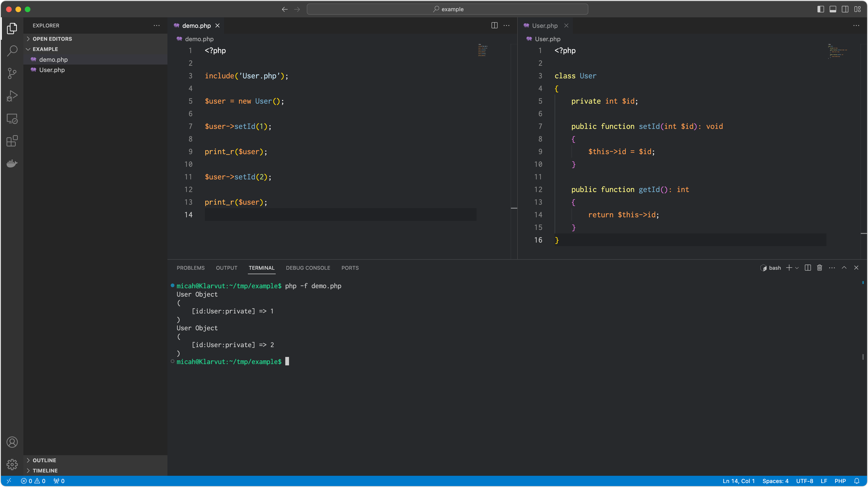
Task: Select the Run and Debug icon
Action: click(x=12, y=96)
